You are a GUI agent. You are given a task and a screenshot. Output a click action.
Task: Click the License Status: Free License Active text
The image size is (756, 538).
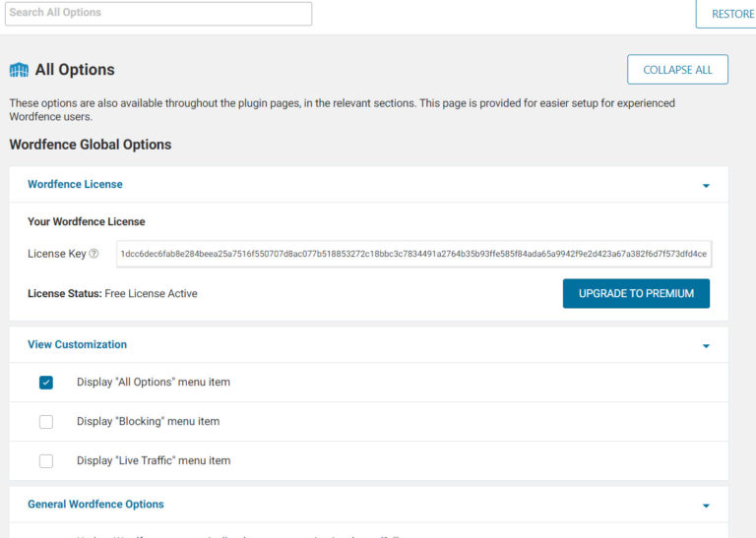tap(112, 293)
